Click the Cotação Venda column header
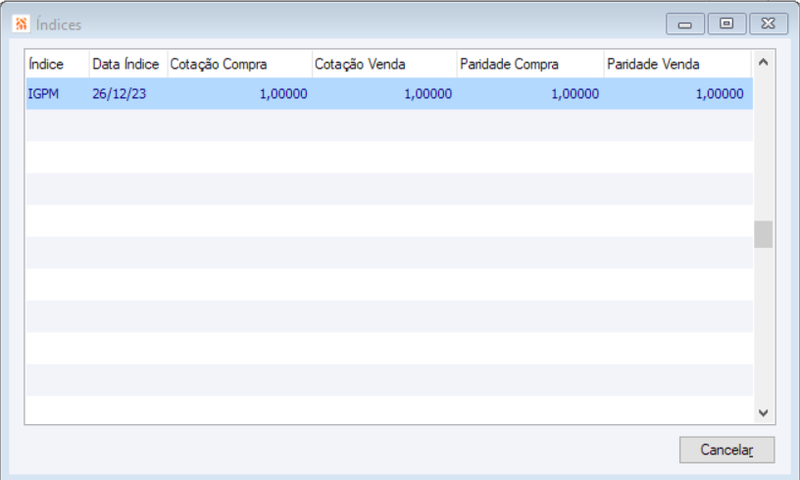Screen dimensions: 800x480 click(385, 64)
